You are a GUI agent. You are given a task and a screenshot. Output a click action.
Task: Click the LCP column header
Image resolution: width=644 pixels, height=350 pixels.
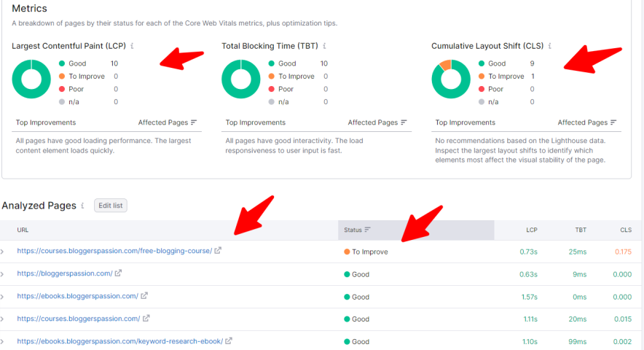click(x=532, y=230)
